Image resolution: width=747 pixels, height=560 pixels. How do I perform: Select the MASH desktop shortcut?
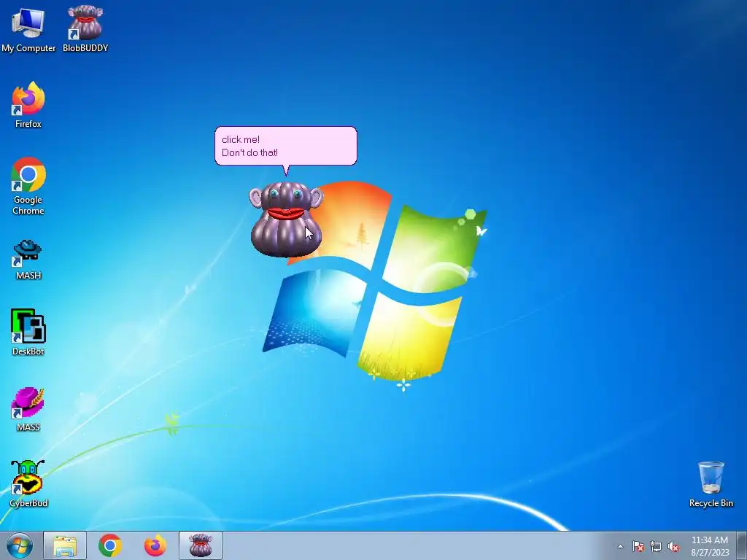[x=28, y=259]
